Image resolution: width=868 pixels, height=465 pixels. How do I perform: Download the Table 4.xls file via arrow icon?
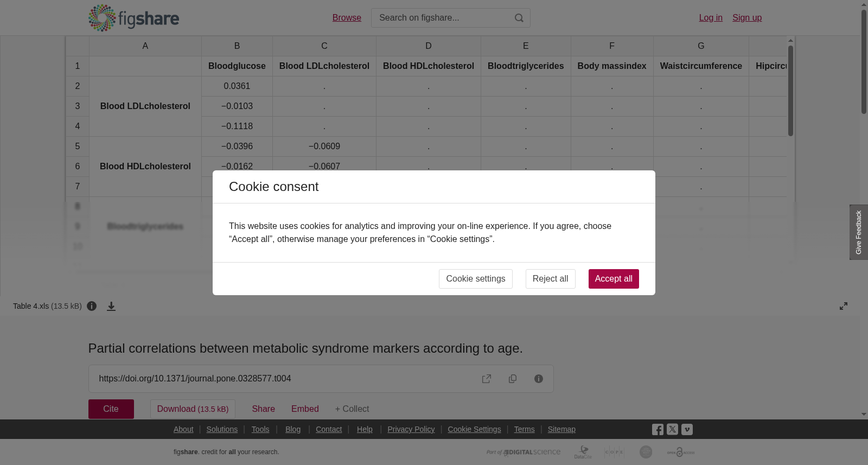(x=111, y=306)
